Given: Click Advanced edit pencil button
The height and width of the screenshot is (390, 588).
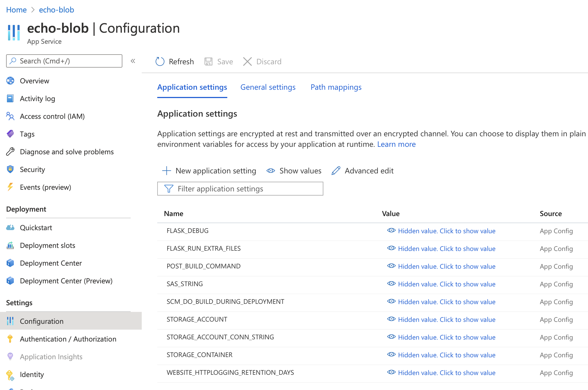Looking at the screenshot, I should (x=363, y=171).
